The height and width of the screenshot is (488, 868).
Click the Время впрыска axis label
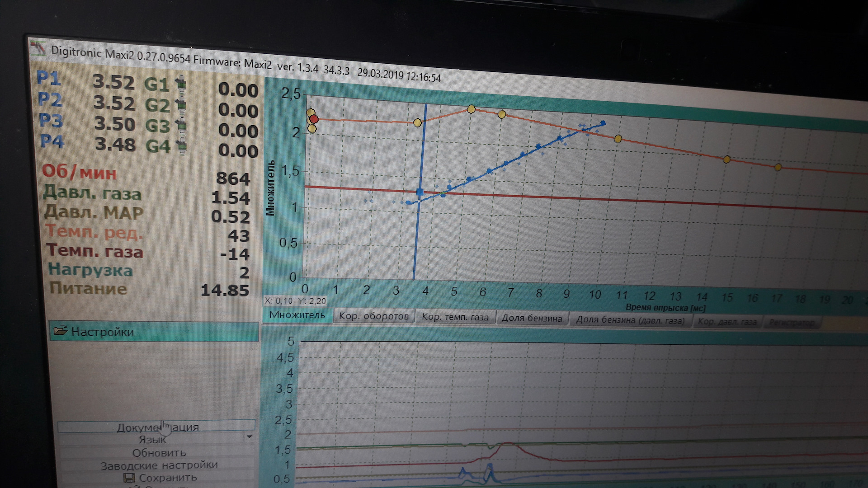[x=665, y=308]
